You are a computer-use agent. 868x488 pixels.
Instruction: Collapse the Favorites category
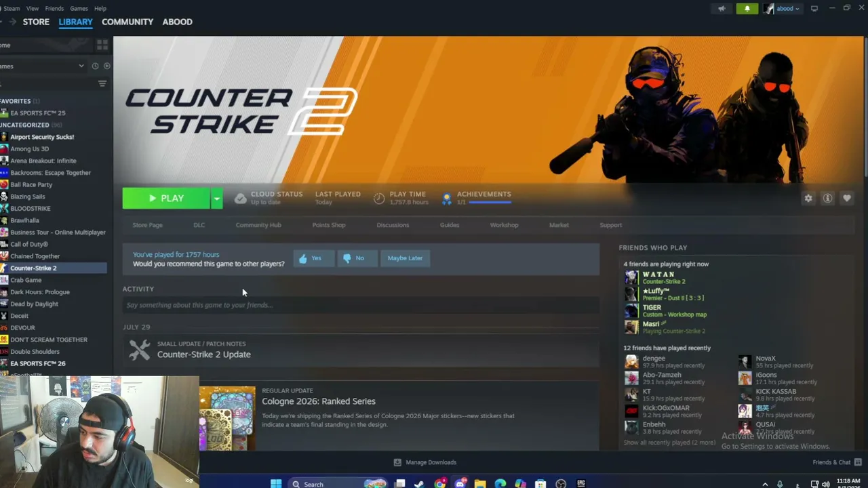point(19,101)
